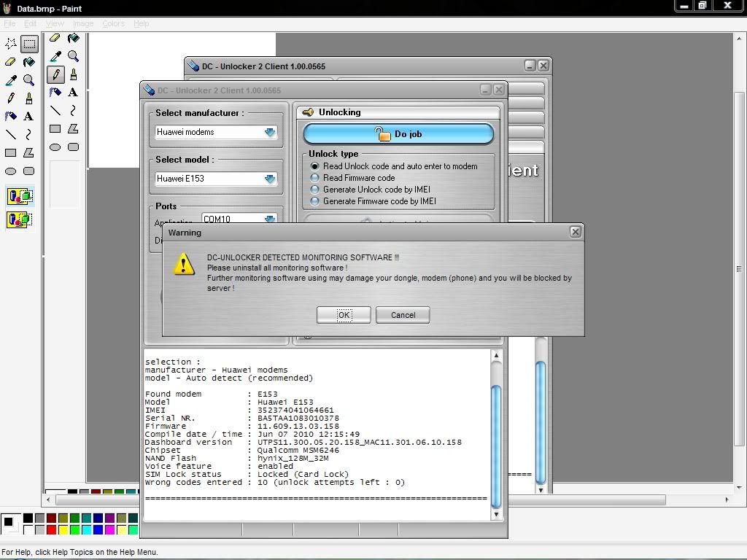Select Magnifier in the far-left Paint toolbox
747x560 pixels.
click(28, 80)
